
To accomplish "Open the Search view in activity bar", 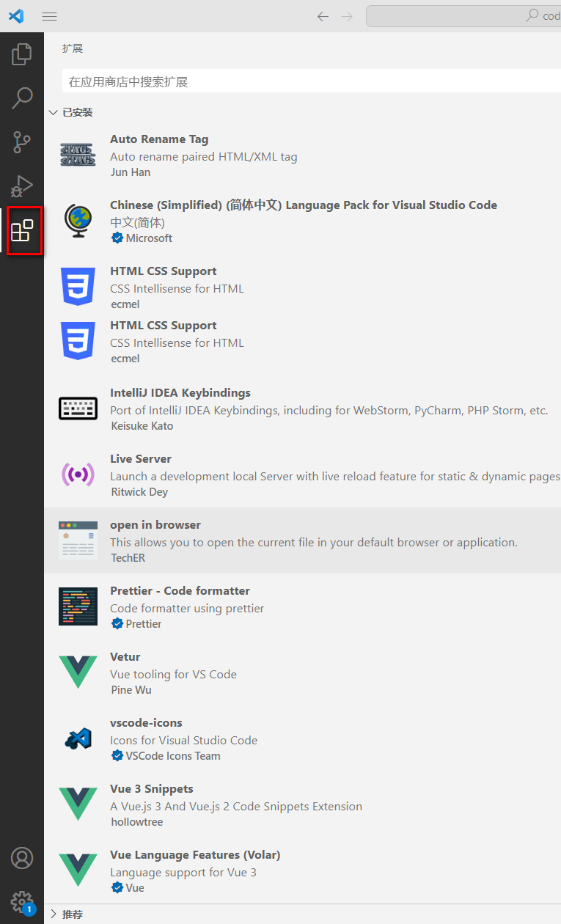I will [22, 98].
